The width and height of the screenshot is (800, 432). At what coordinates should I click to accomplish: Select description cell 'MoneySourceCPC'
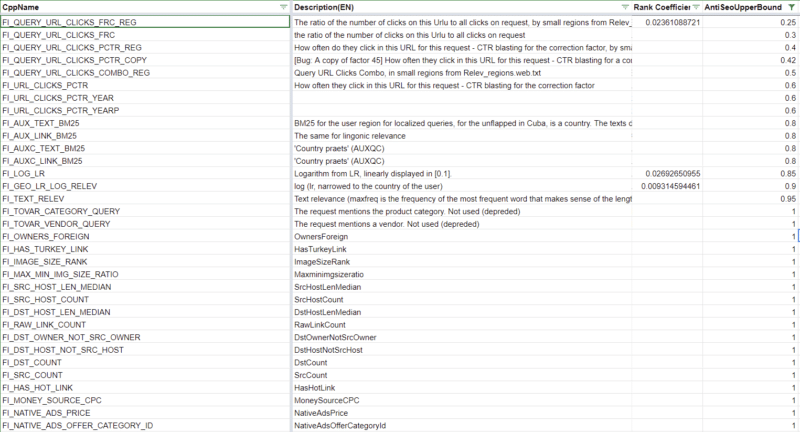click(461, 400)
